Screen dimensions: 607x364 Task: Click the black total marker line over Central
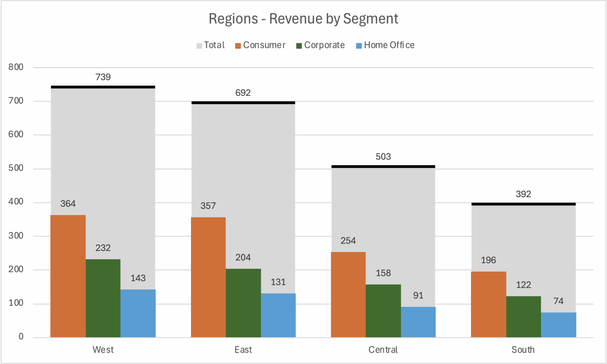click(x=383, y=166)
